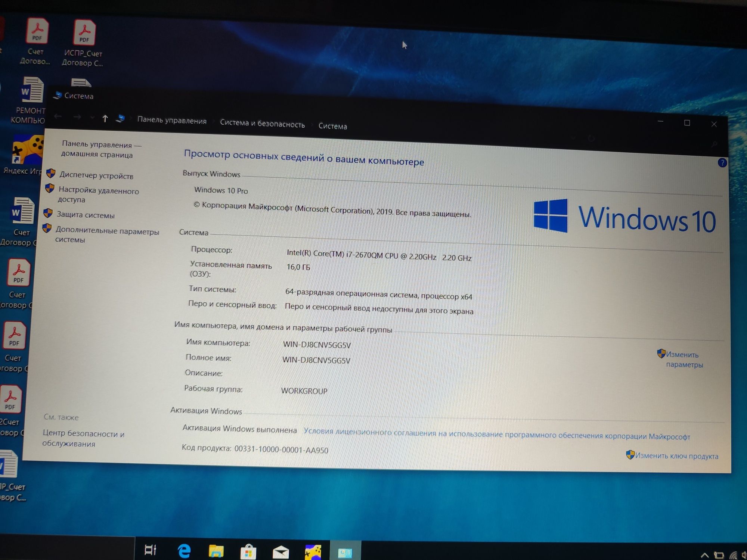Open Защита системы link
The image size is (747, 560).
(86, 215)
